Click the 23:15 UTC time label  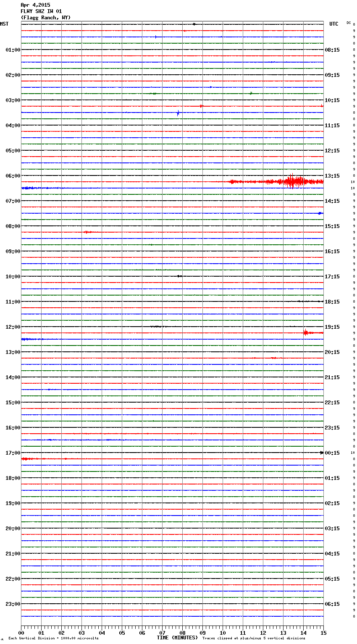pyautogui.click(x=332, y=428)
